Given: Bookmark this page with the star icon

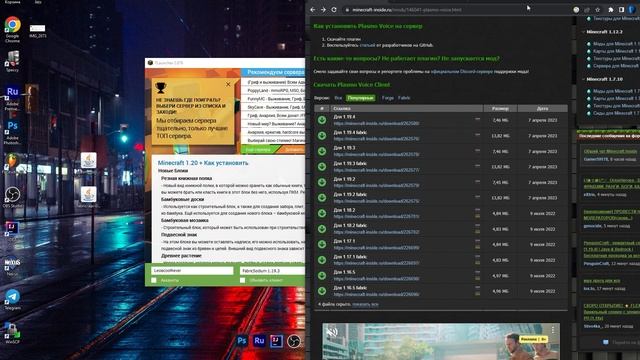Looking at the screenshot, I should coord(598,10).
